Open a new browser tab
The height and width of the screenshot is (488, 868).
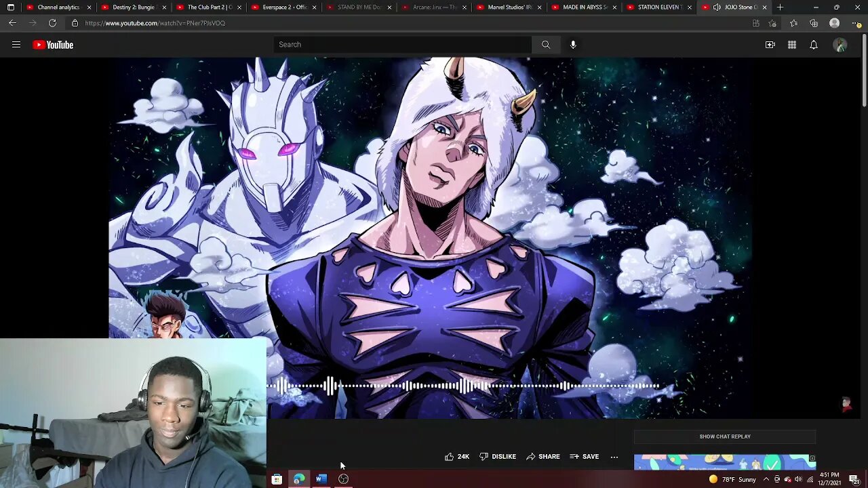[x=780, y=7]
